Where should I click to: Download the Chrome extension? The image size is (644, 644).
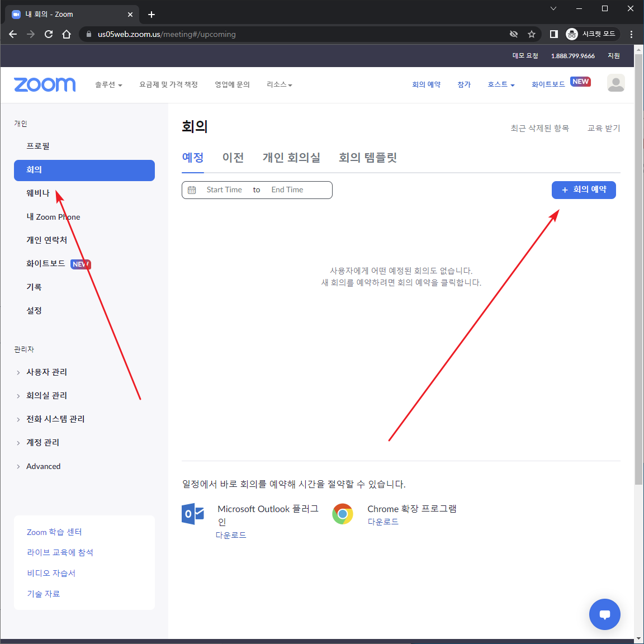point(383,522)
